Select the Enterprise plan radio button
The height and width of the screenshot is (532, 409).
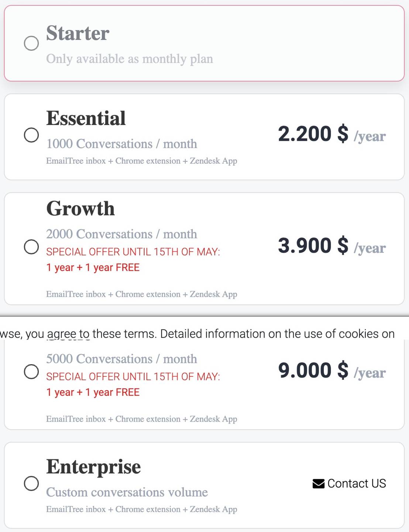31,483
